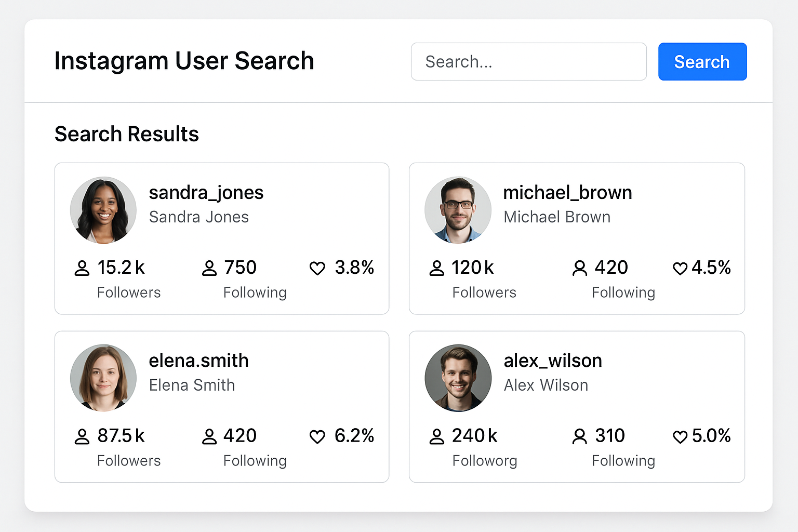Image resolution: width=798 pixels, height=532 pixels.
Task: Focus the Search text field
Action: click(x=528, y=62)
